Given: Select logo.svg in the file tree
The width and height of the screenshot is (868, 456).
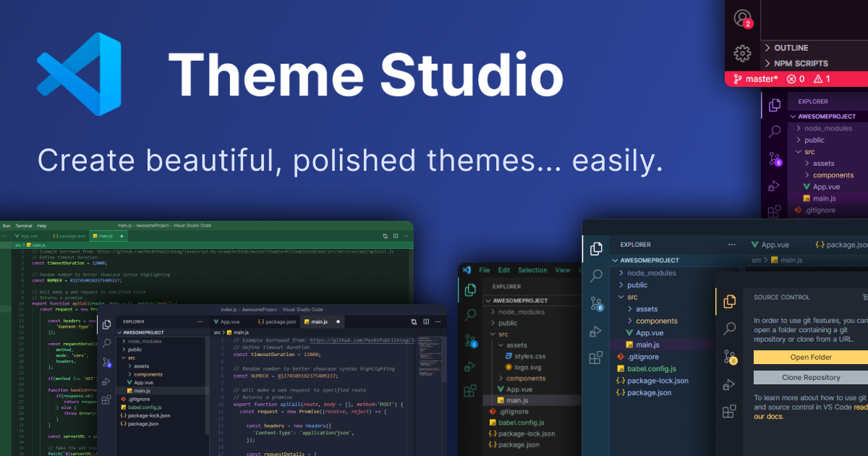Looking at the screenshot, I should point(527,367).
